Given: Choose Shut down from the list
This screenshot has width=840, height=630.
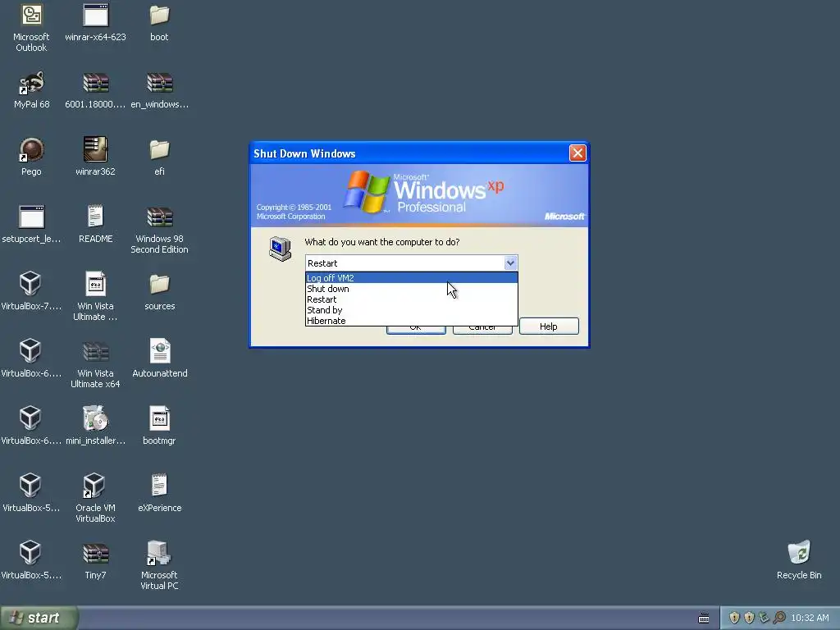Looking at the screenshot, I should (x=412, y=289).
